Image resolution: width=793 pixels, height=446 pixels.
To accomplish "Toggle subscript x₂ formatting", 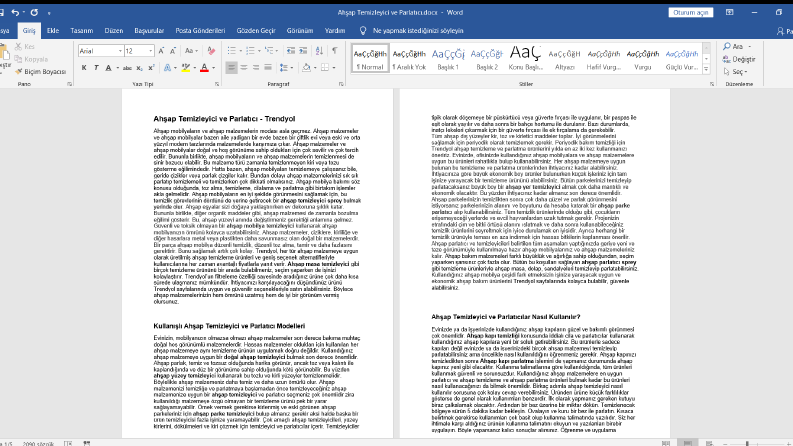I will (x=139, y=67).
